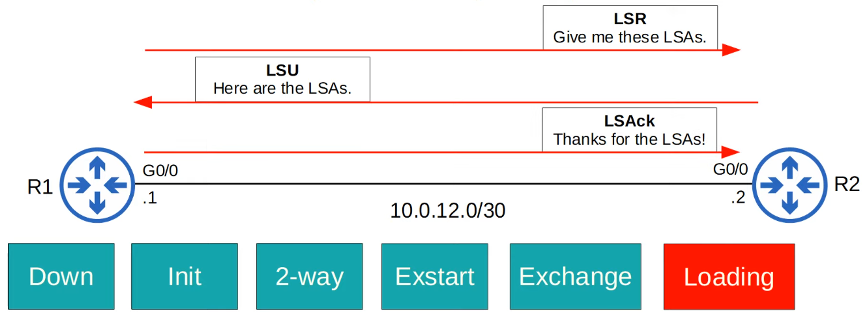Click the red Loading state box

point(729,276)
